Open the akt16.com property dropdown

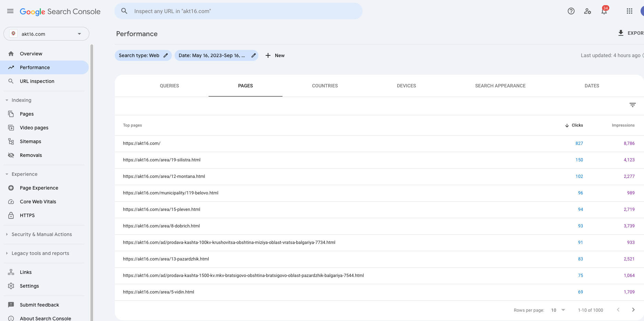point(46,34)
